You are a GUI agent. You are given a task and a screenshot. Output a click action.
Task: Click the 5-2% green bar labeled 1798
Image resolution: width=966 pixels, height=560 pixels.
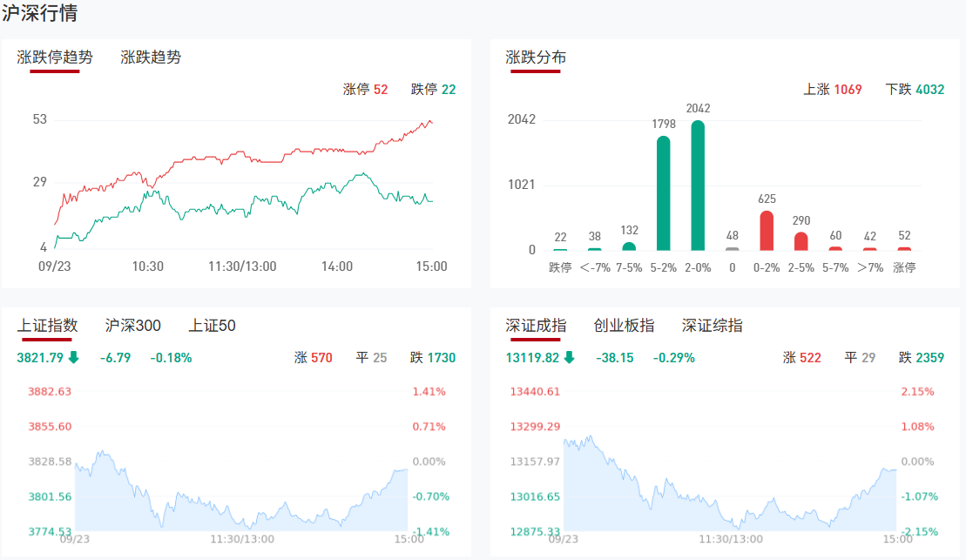664,193
